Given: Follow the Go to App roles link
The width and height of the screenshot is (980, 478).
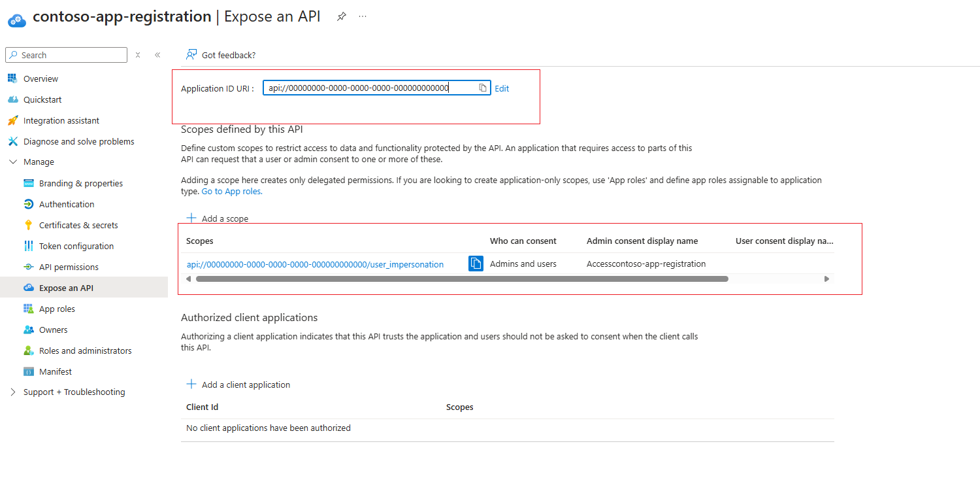Looking at the screenshot, I should (232, 192).
